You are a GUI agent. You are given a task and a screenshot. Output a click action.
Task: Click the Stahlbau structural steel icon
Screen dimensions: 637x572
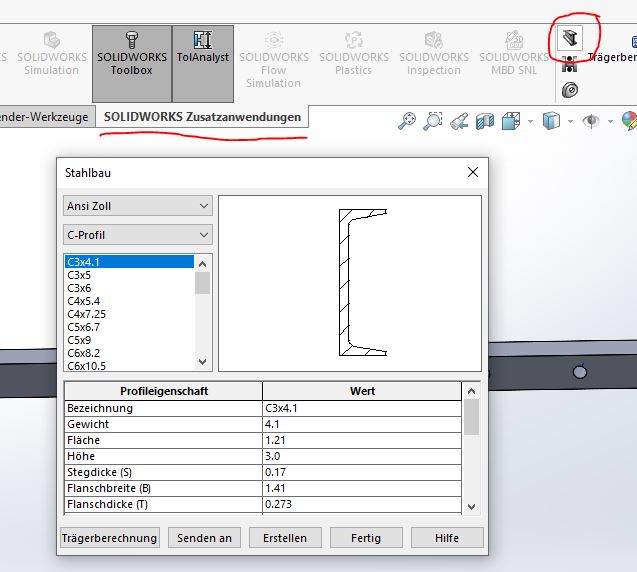pyautogui.click(x=570, y=38)
